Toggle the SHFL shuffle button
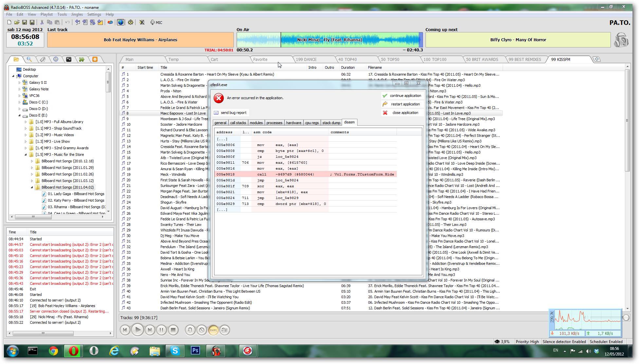 pyautogui.click(x=213, y=330)
